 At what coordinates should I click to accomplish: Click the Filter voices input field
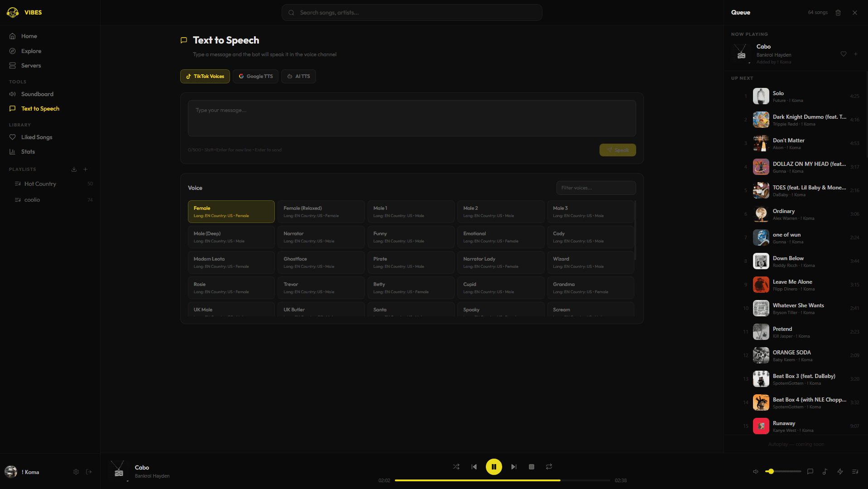click(595, 188)
